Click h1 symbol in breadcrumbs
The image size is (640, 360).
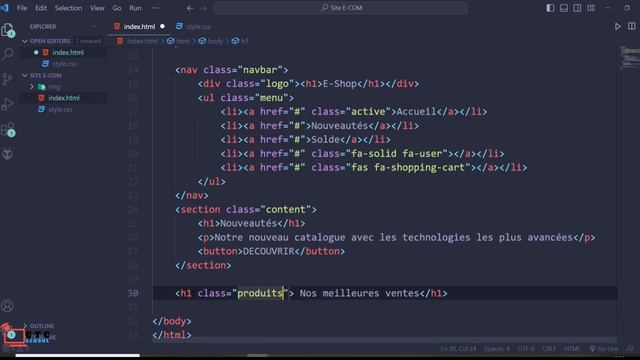(240, 41)
